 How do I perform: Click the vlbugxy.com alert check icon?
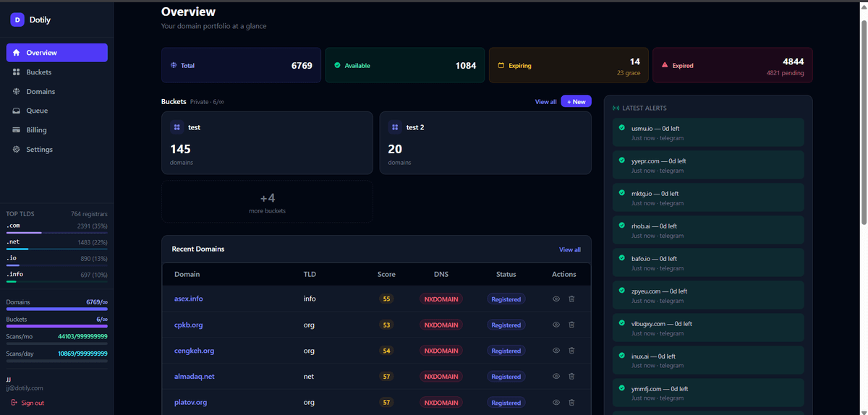(x=621, y=323)
